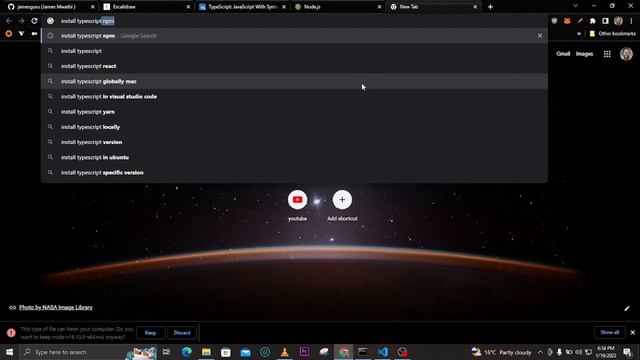Toggle the browser side panel icon
This screenshot has height=360, width=640.
click(x=605, y=21)
